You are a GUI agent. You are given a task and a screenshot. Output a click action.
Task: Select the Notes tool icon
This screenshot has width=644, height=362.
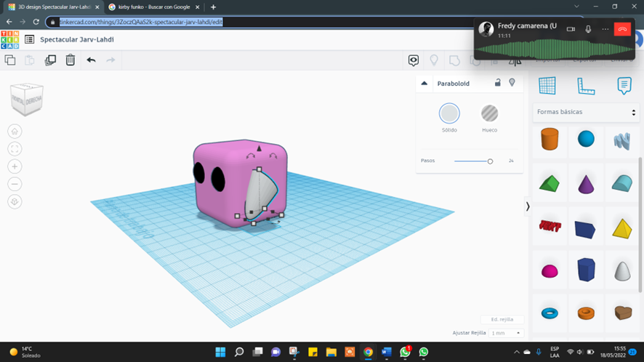[x=624, y=86]
